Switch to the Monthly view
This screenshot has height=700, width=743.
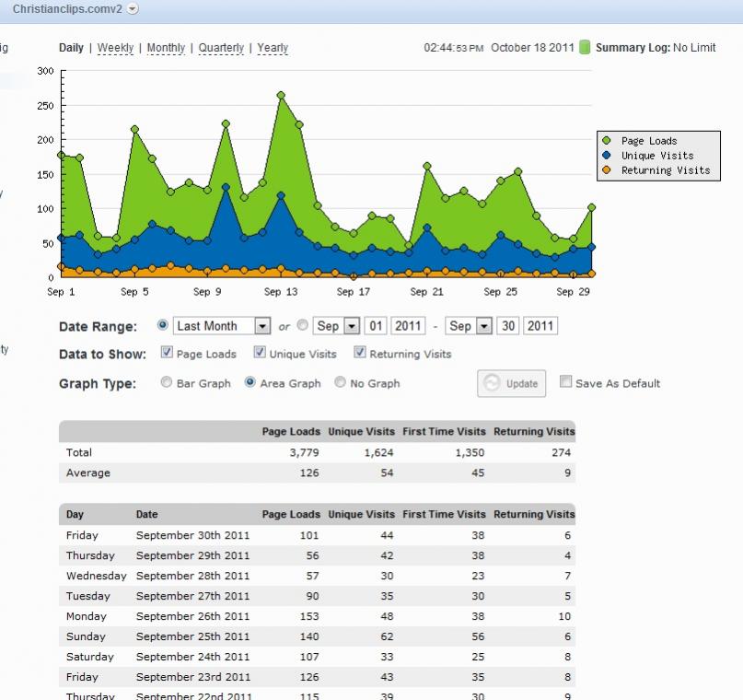click(x=166, y=48)
